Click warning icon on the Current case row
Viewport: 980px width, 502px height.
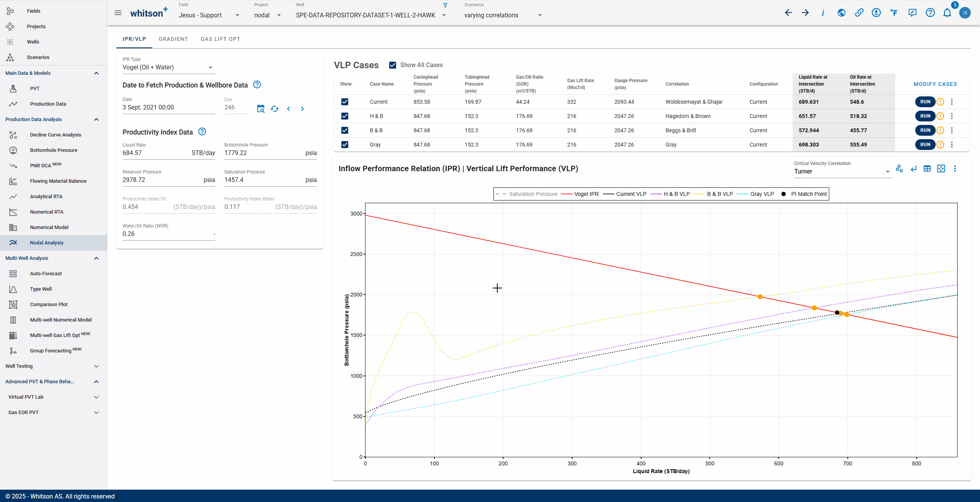coord(940,102)
